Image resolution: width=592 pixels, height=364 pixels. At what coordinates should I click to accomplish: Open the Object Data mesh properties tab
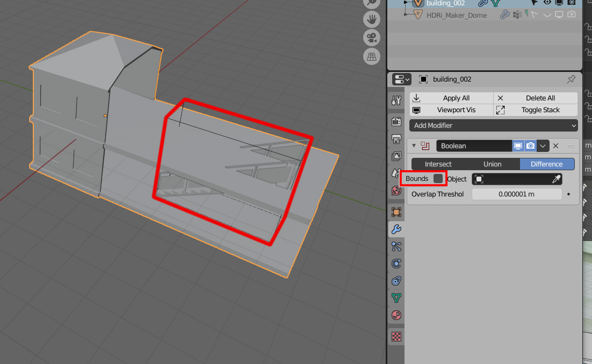396,298
